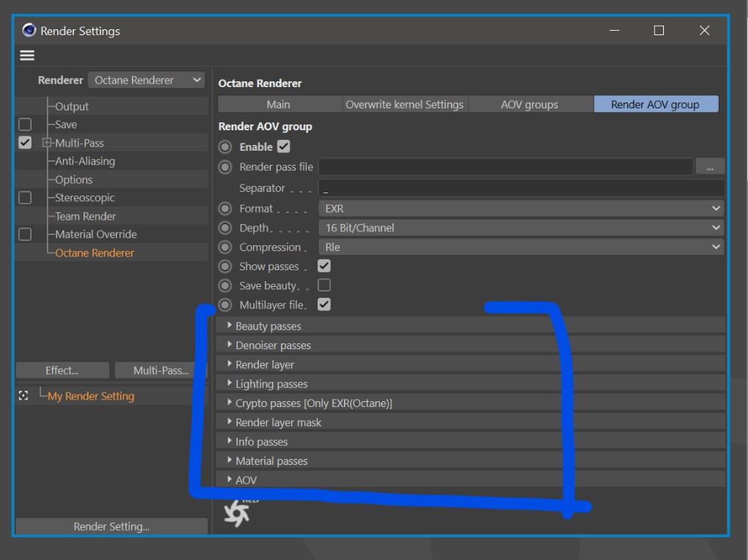748x560 pixels.
Task: Click the Render pass file input field
Action: 506,167
